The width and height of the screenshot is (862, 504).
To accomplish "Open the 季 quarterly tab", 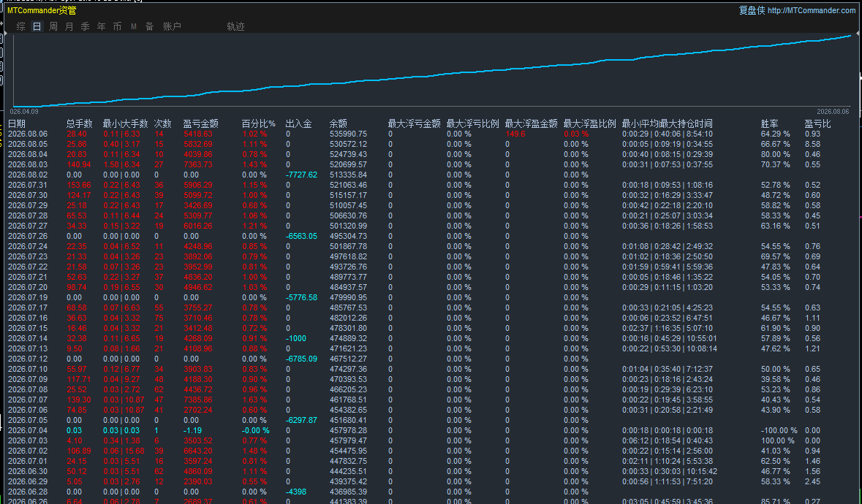I will 85,26.
